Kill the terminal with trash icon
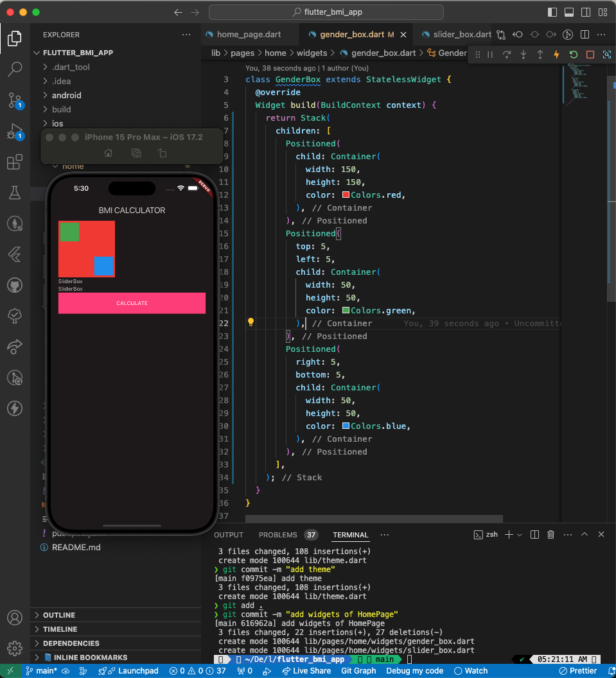This screenshot has width=616, height=678. click(x=550, y=534)
